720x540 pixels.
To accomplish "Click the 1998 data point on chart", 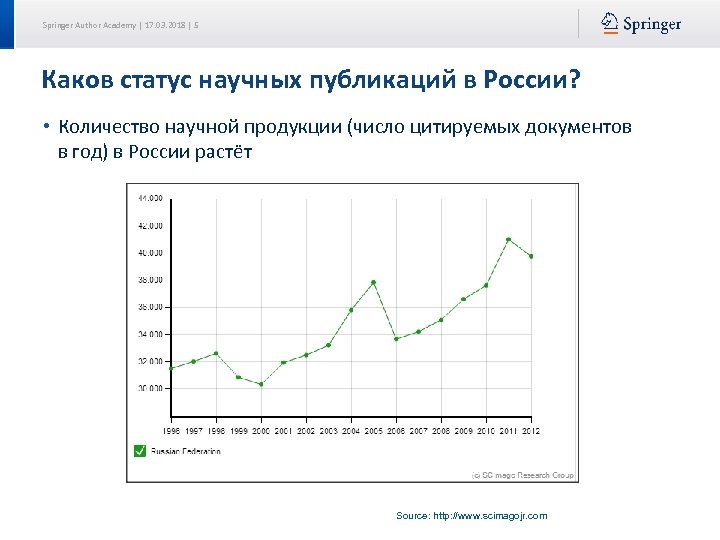I will 216,354.
